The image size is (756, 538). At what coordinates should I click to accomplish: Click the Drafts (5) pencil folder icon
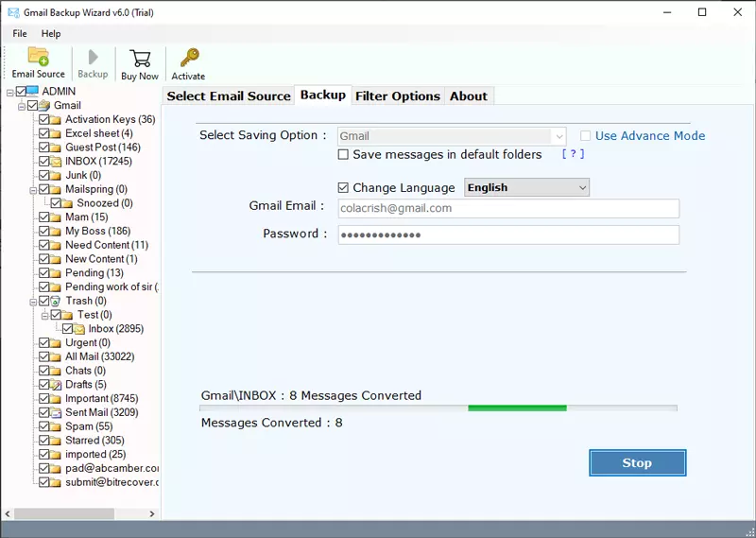pyautogui.click(x=56, y=385)
